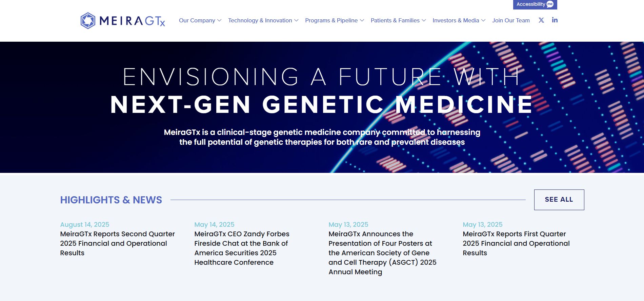
Task: Expand the Our Company dropdown chevron
Action: [x=219, y=21]
